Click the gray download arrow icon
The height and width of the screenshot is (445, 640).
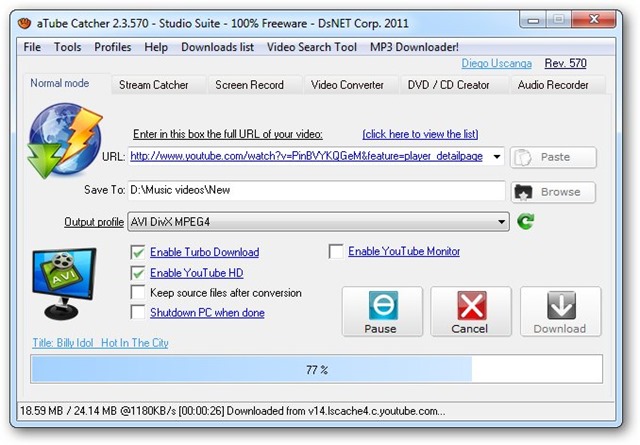[x=561, y=305]
